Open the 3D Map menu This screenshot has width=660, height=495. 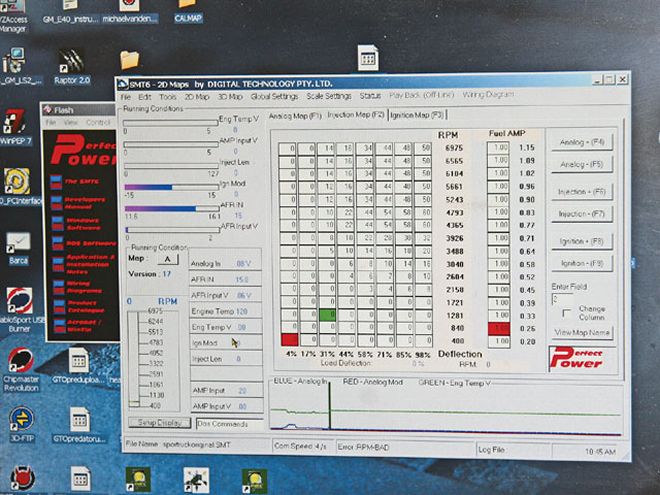pos(230,96)
